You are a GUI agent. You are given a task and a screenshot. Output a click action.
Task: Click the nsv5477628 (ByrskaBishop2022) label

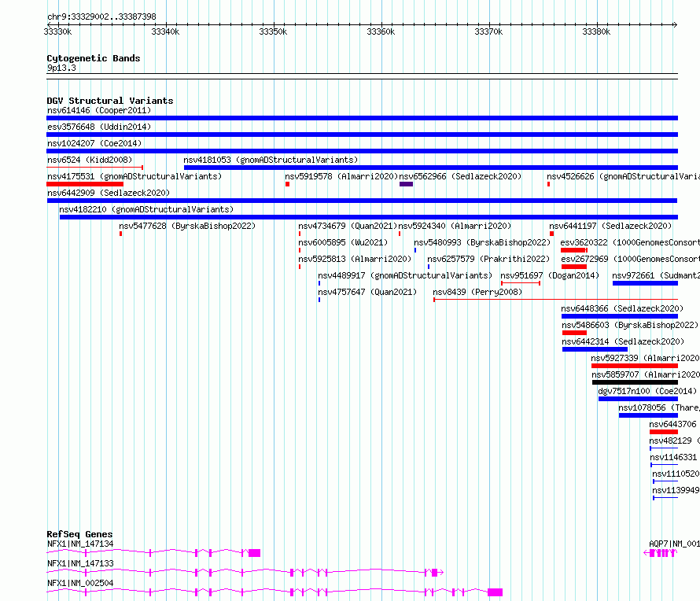click(187, 226)
